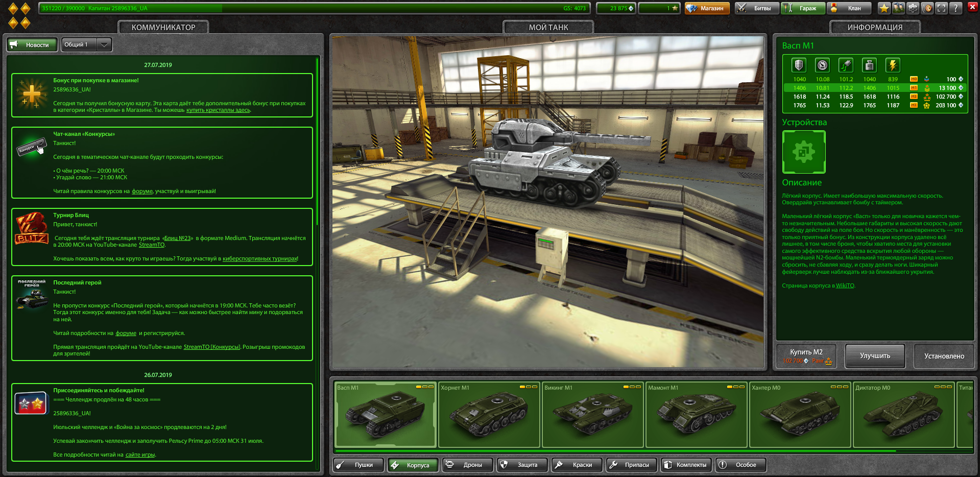Open the форуме link in Конкурсы news

click(142, 192)
